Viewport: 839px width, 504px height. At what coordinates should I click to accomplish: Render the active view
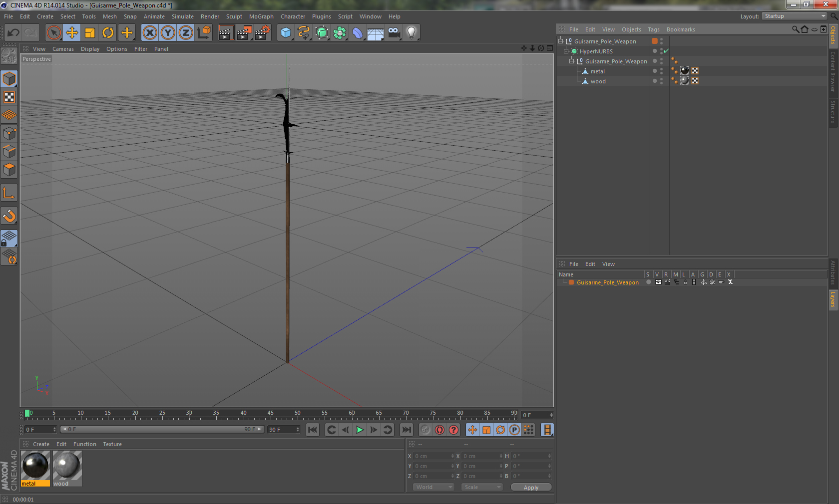point(226,33)
